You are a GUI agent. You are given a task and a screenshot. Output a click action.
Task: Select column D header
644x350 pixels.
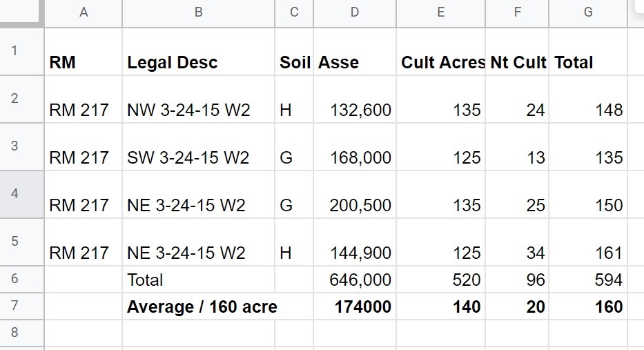click(x=355, y=12)
